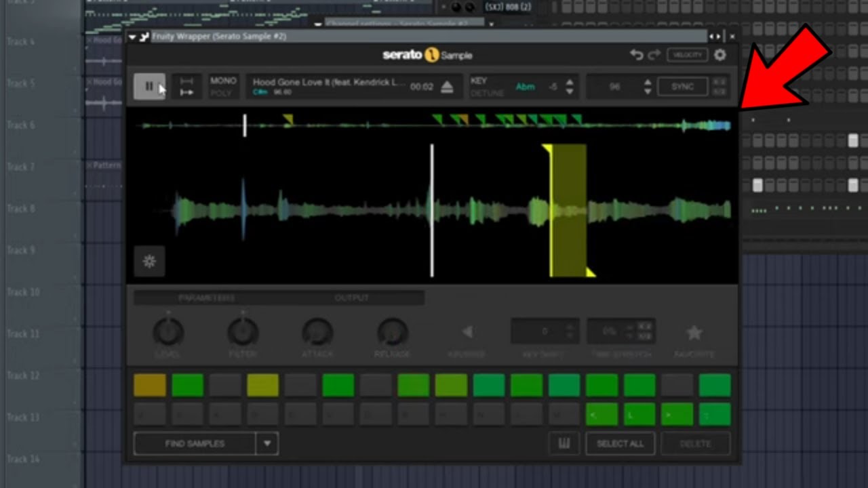Click the FIND SAMPLES button
868x488 pixels.
[x=195, y=443]
